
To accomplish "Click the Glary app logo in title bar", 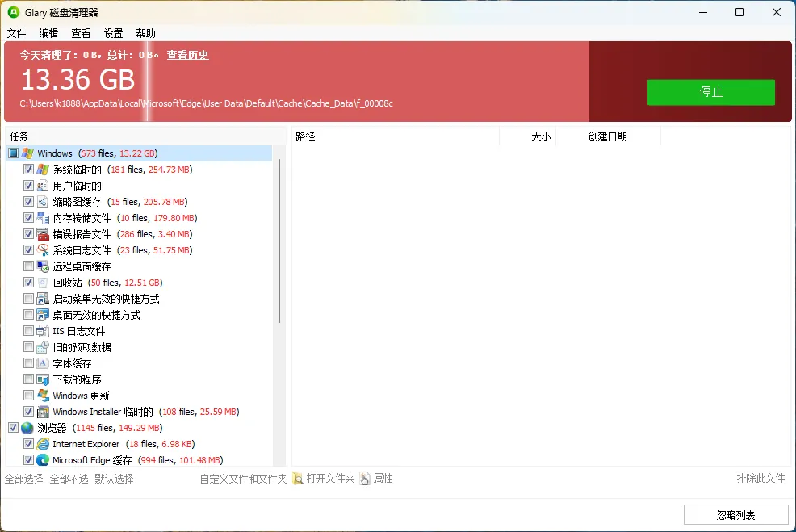I will [x=14, y=12].
